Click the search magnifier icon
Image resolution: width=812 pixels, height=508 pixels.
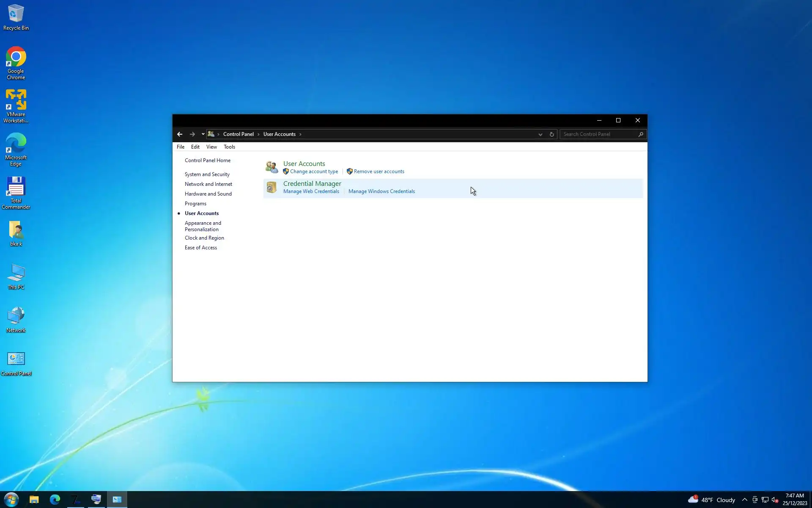[641, 134]
